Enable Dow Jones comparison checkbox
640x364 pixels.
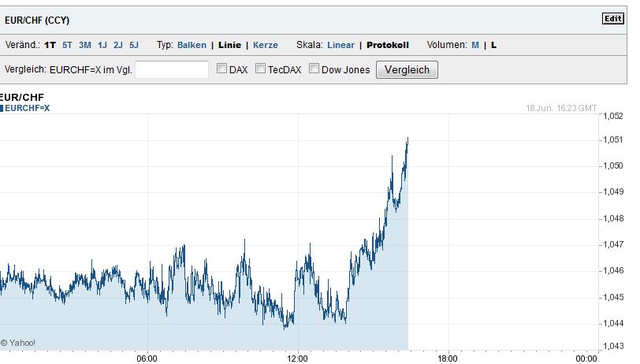click(314, 69)
